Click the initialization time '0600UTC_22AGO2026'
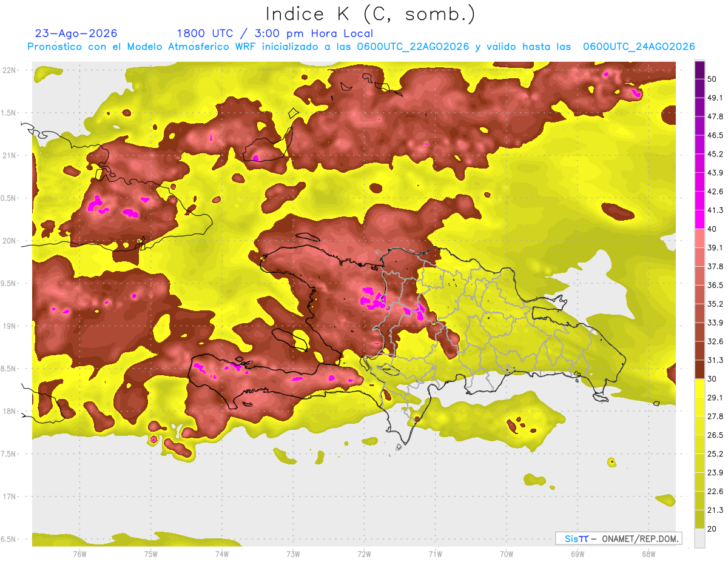The width and height of the screenshot is (728, 562). coord(413,47)
